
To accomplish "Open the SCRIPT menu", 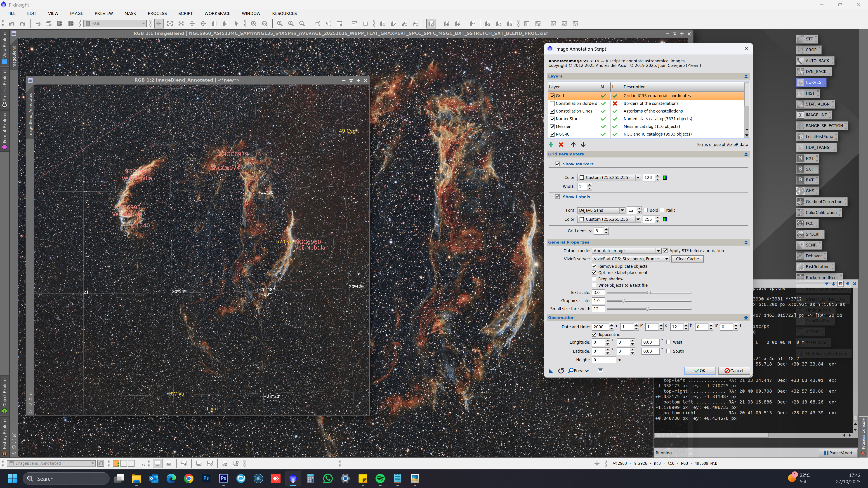I will (185, 14).
